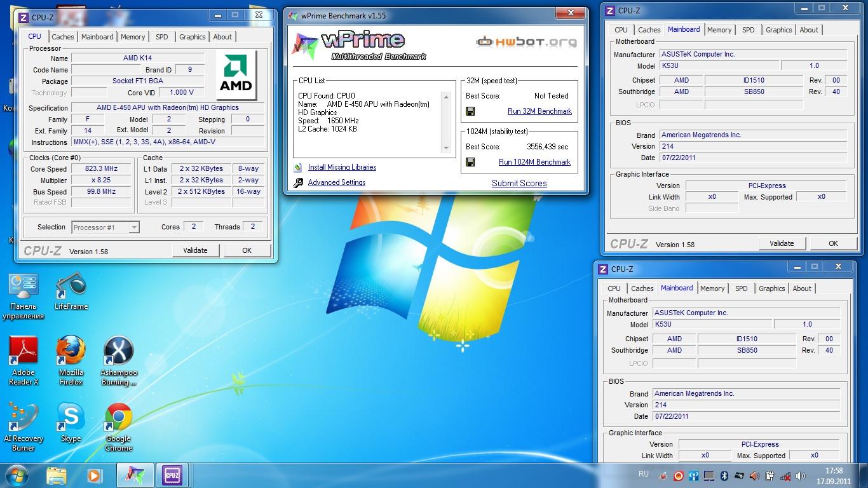Launch Skype from the desktop
This screenshot has height=488, width=868.
click(71, 423)
